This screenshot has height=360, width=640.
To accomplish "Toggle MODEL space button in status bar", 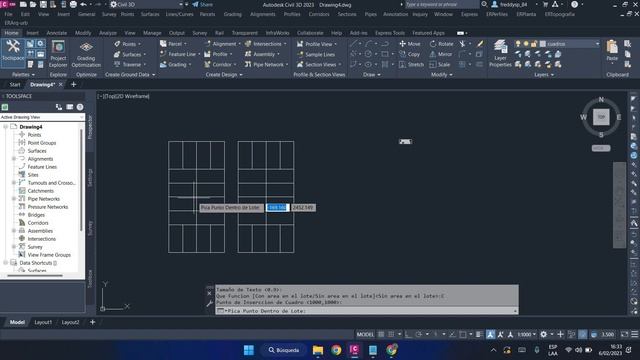I will [x=365, y=334].
